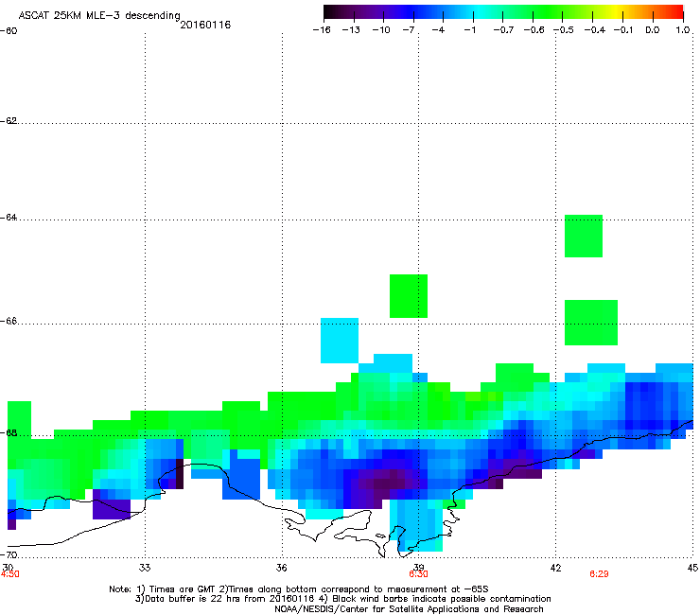Image resolution: width=700 pixels, height=615 pixels.
Task: Click the colorbar label -0.6
Action: 534,30
